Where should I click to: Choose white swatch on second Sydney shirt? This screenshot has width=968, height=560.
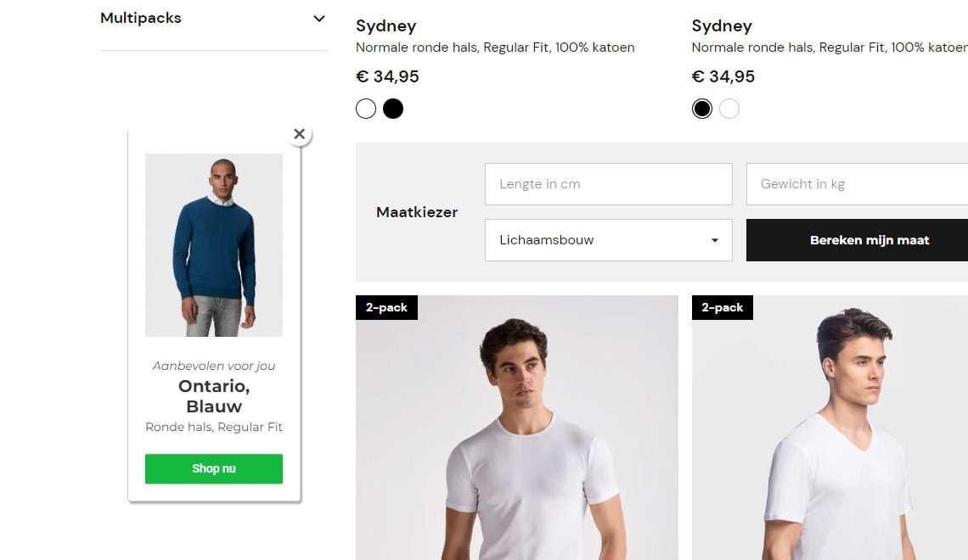pos(729,109)
